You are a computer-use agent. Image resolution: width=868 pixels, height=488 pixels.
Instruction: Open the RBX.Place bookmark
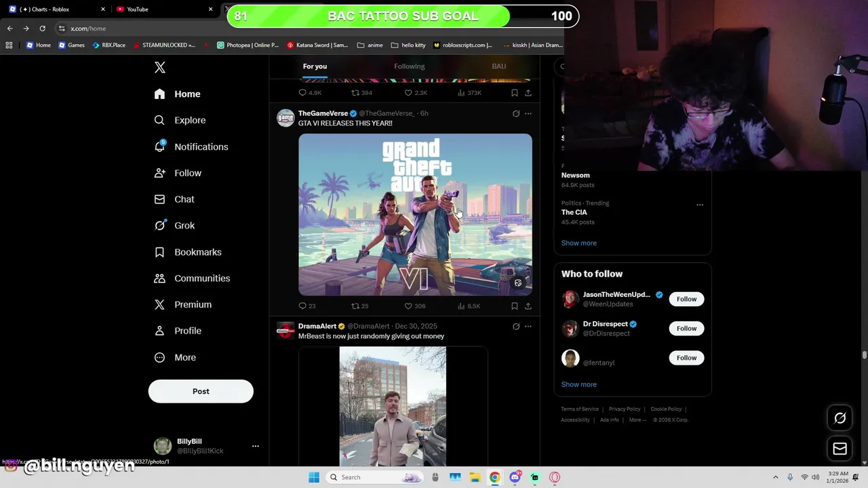click(x=108, y=45)
